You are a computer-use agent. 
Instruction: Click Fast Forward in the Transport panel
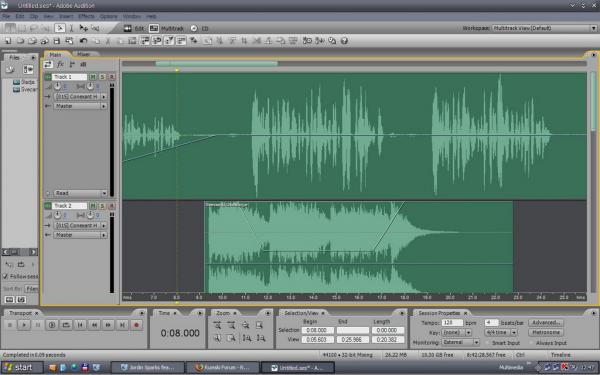coord(108,325)
